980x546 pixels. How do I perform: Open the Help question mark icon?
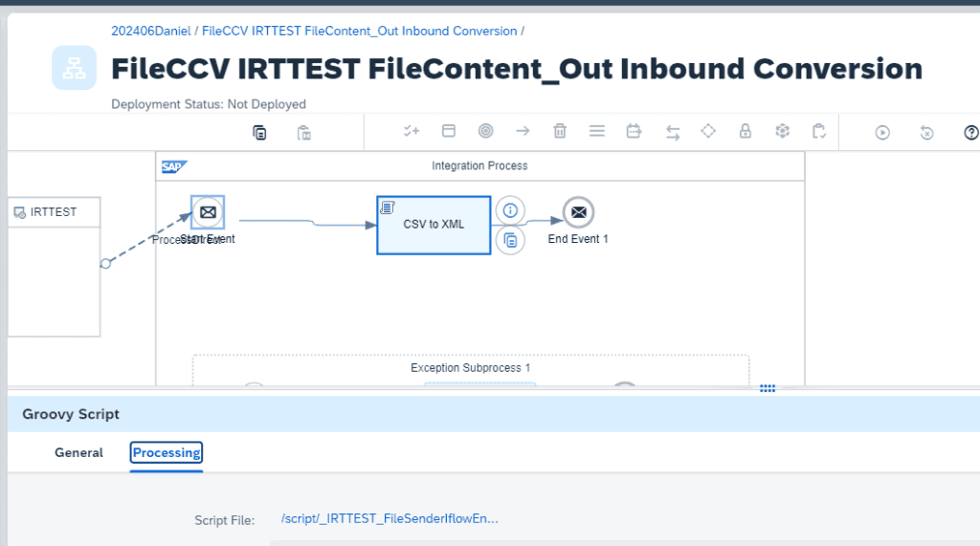point(970,133)
